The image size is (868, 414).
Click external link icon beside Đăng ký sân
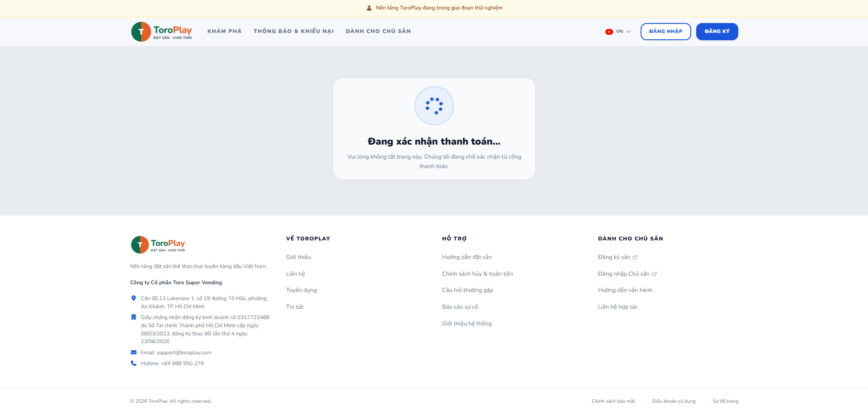(x=635, y=257)
